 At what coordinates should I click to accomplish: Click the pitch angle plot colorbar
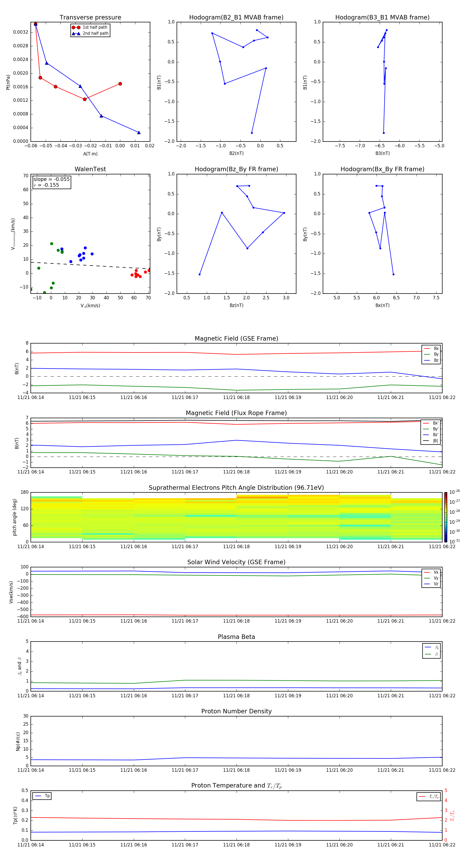pyautogui.click(x=446, y=517)
